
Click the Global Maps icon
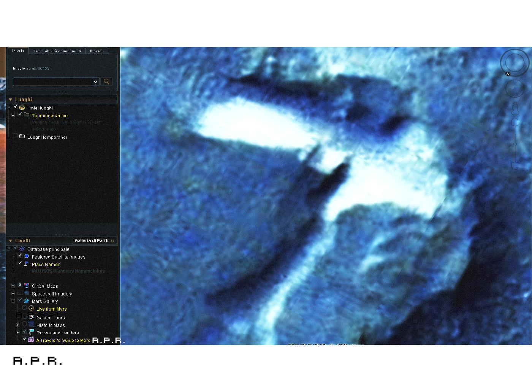click(x=27, y=285)
